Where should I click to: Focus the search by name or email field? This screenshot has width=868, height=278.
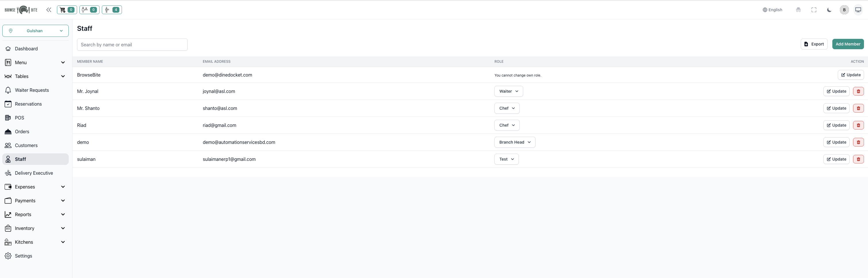point(132,45)
